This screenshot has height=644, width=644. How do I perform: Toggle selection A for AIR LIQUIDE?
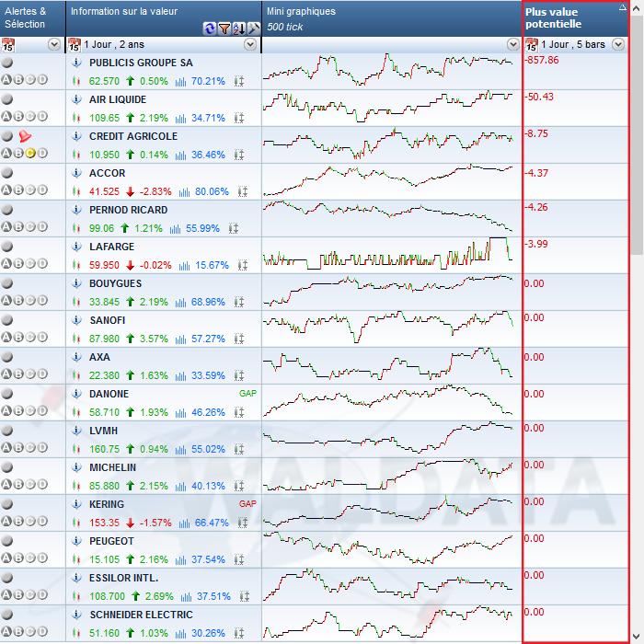pyautogui.click(x=6, y=116)
